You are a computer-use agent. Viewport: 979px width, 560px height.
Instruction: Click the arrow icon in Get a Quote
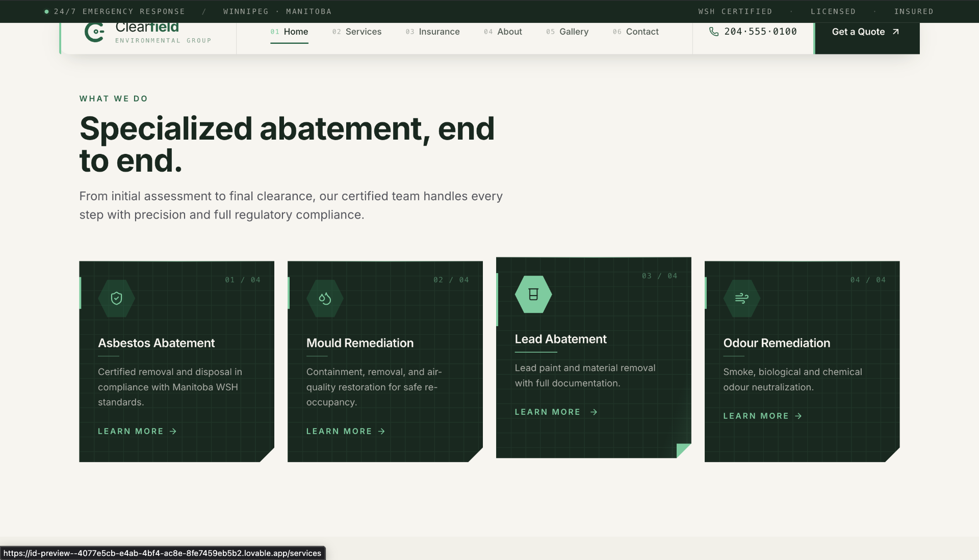click(x=895, y=32)
